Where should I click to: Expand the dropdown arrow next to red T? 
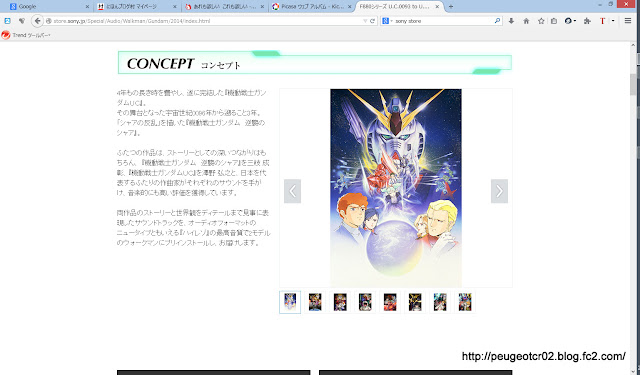pyautogui.click(x=613, y=21)
